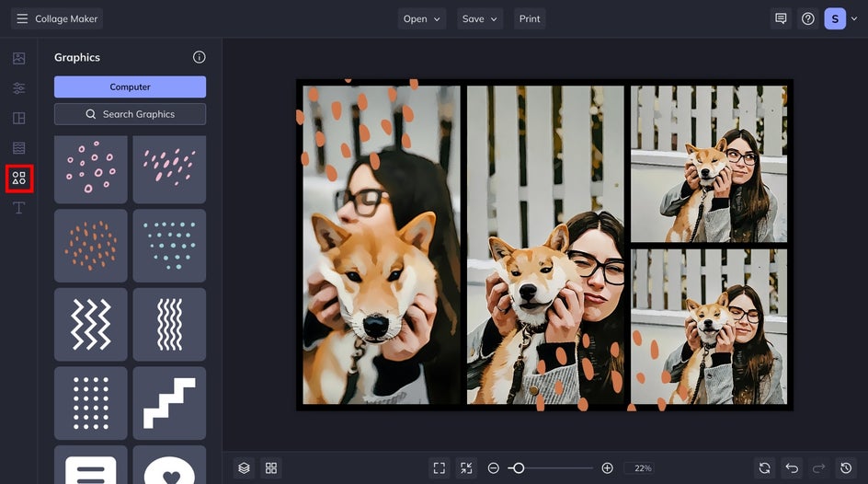Click the Computer upload button

point(130,86)
